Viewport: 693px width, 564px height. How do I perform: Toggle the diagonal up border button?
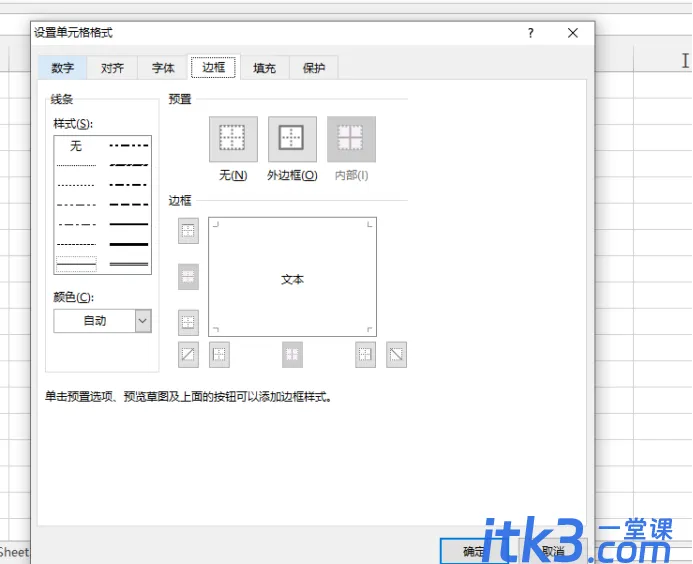tap(188, 354)
